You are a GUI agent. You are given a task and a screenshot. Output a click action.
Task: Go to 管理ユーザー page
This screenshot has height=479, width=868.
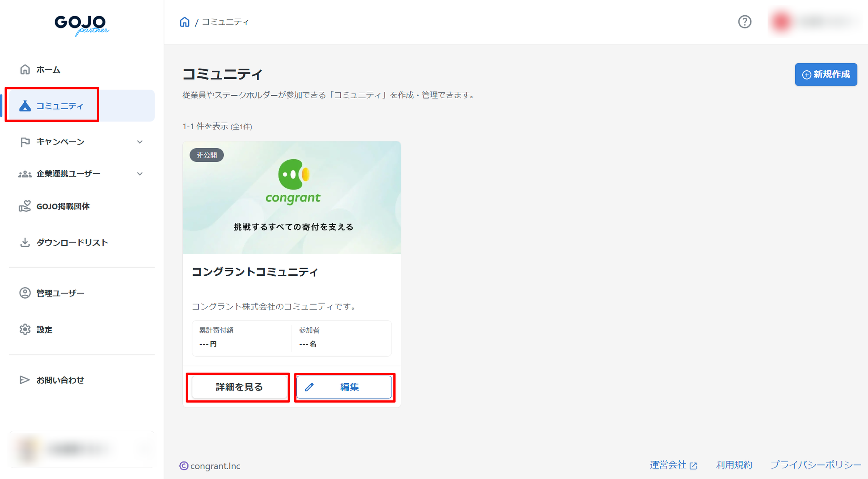60,293
